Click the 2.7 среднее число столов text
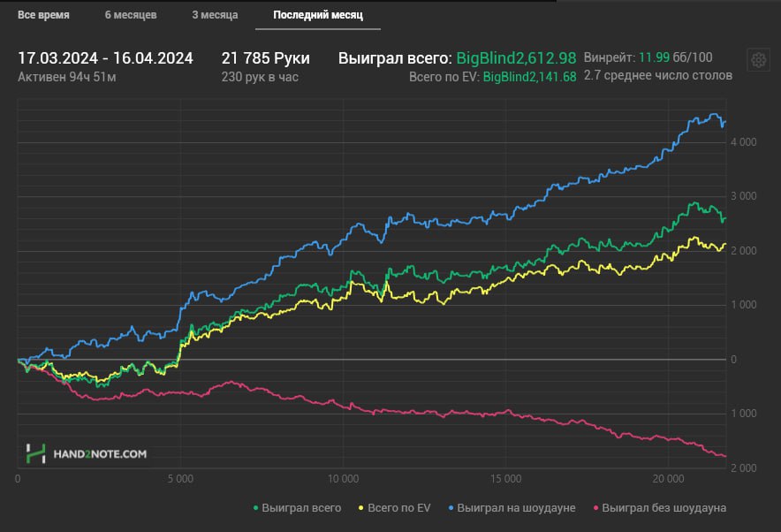The image size is (781, 532). [657, 76]
